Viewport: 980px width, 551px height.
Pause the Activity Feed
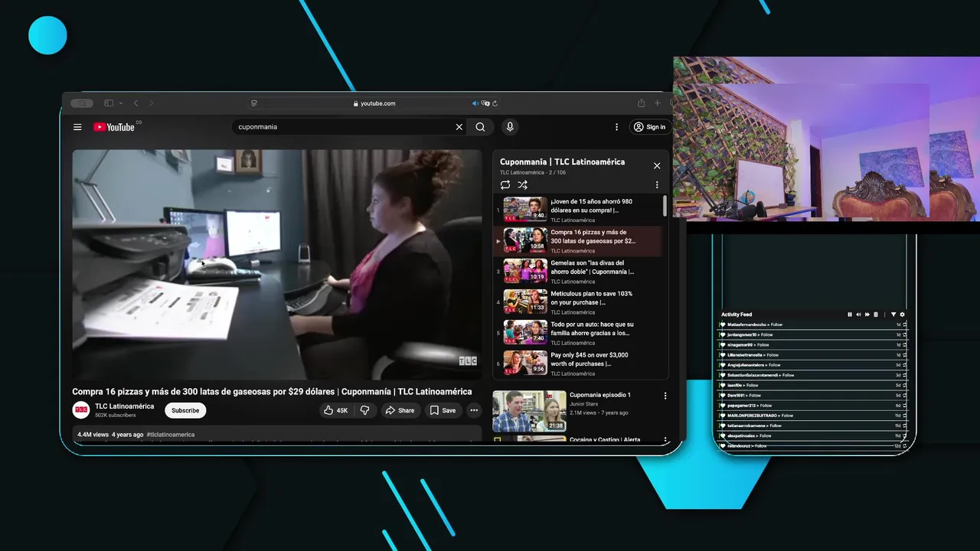(x=850, y=315)
